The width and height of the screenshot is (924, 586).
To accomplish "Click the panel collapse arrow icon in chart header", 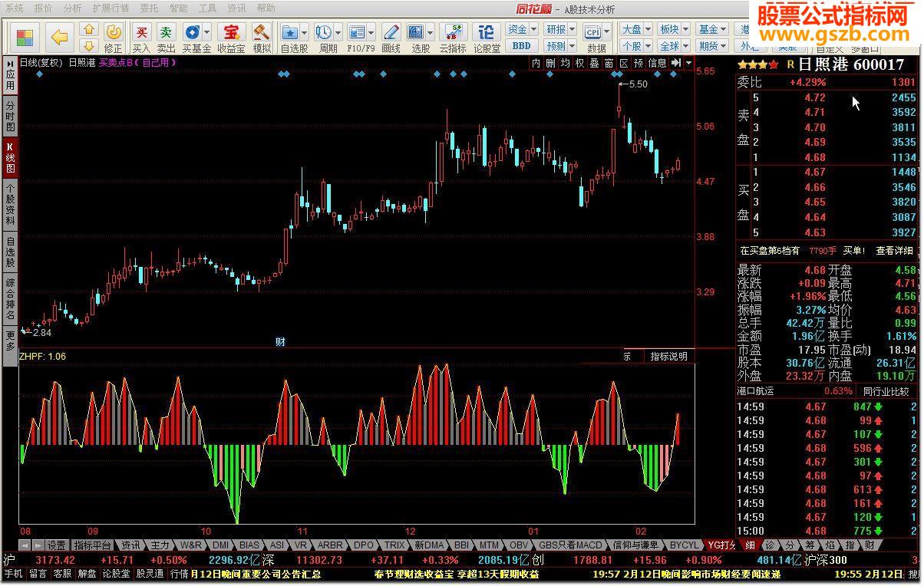I will tap(675, 63).
